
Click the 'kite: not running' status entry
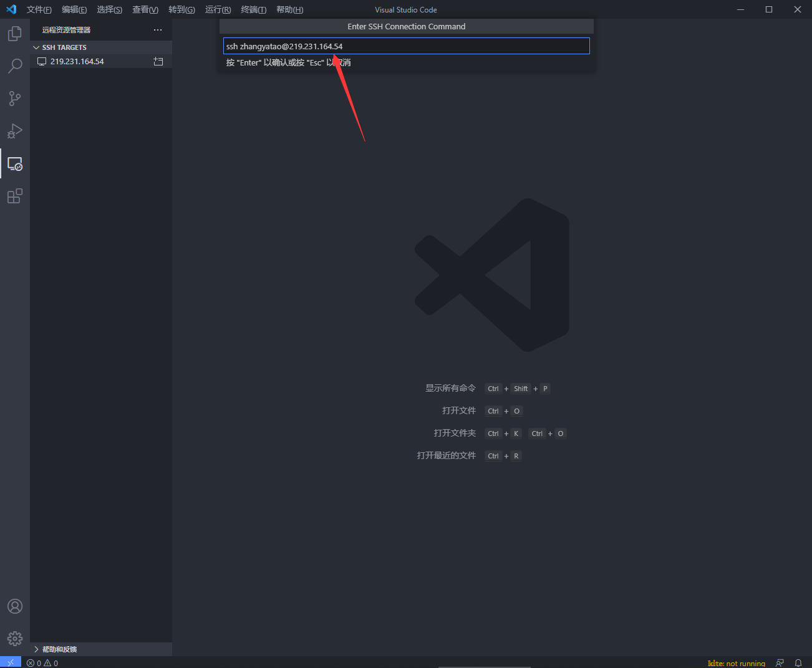737,663
